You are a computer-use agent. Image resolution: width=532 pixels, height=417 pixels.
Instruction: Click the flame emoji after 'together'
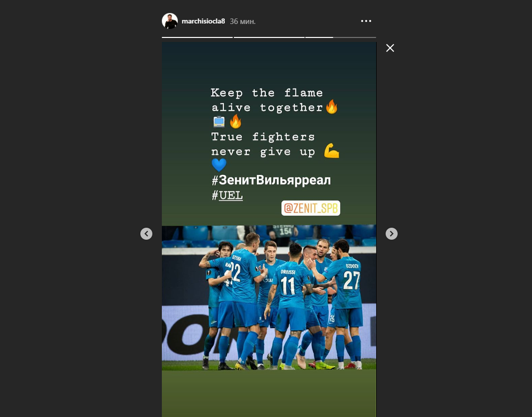pyautogui.click(x=332, y=106)
